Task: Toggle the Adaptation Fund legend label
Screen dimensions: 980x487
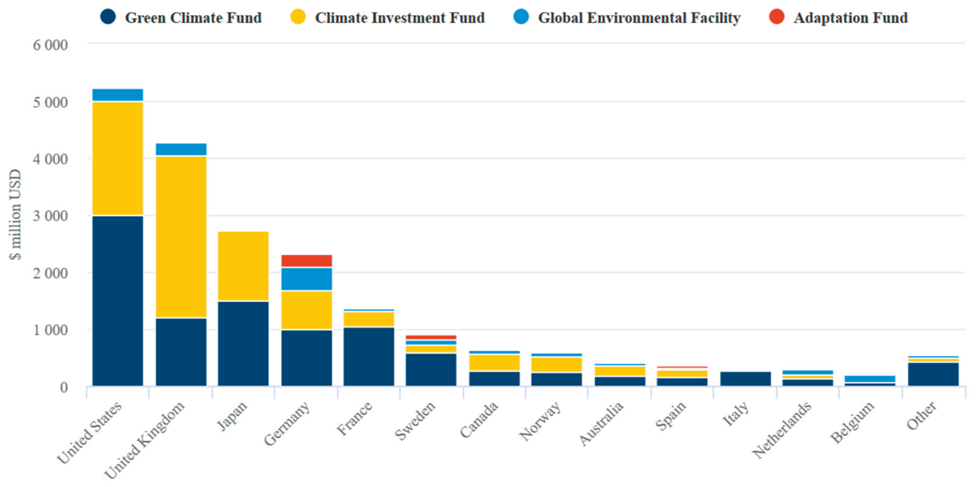Action: click(851, 18)
